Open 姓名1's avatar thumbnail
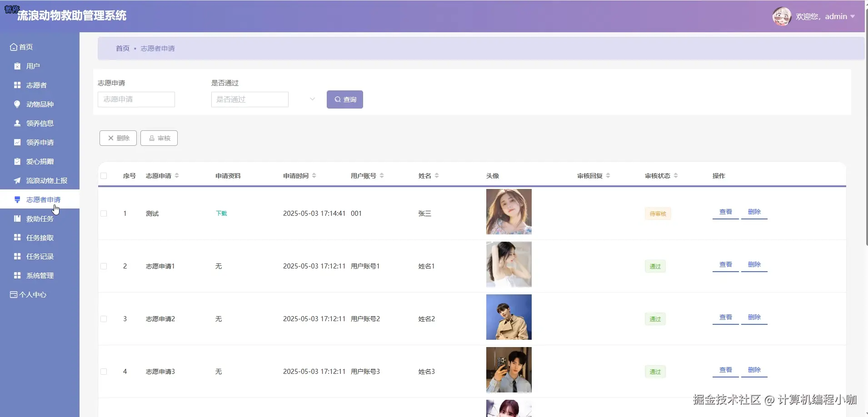The image size is (868, 417). (509, 264)
